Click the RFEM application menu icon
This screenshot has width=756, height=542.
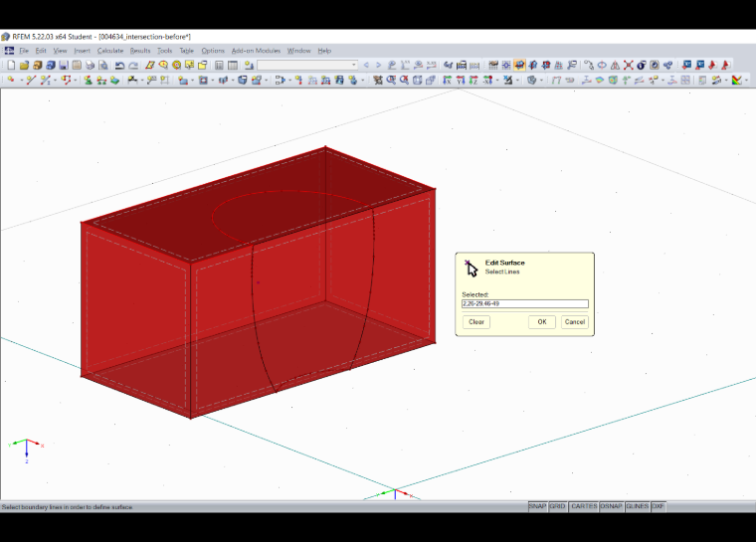click(x=9, y=51)
